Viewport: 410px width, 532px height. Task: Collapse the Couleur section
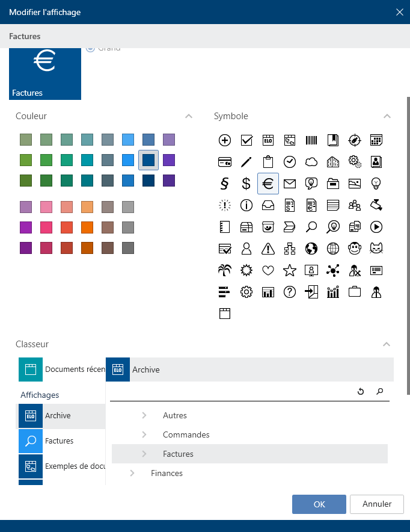tap(189, 116)
